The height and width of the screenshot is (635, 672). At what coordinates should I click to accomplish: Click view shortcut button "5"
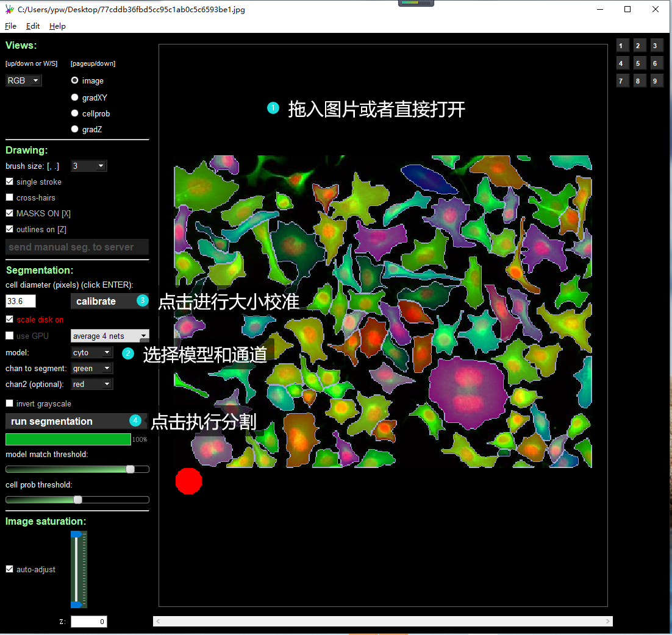(x=639, y=63)
